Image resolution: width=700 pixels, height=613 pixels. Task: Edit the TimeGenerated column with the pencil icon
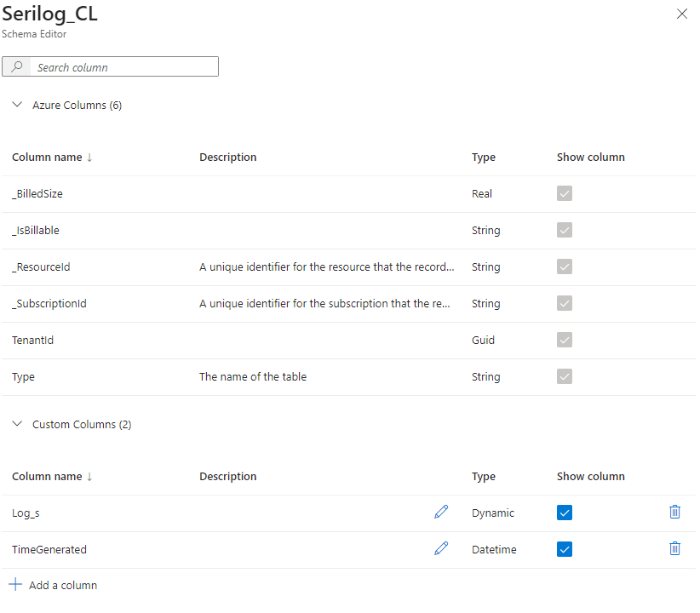tap(441, 548)
